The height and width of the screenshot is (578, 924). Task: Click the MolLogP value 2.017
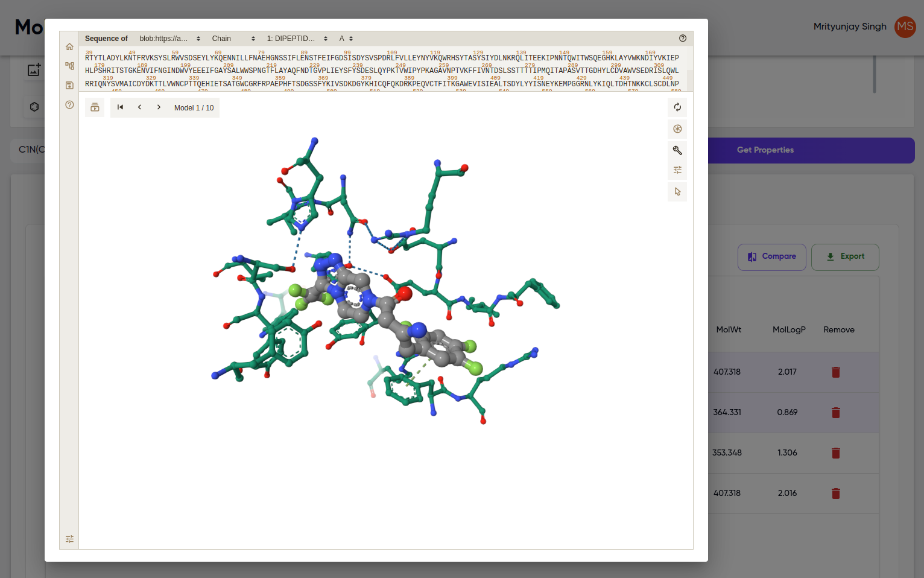[x=787, y=372]
